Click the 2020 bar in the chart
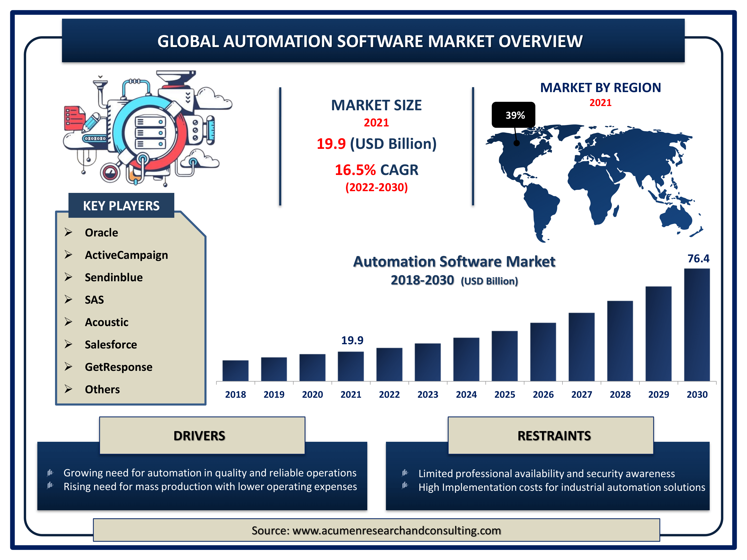This screenshot has width=747, height=560. pyautogui.click(x=312, y=368)
